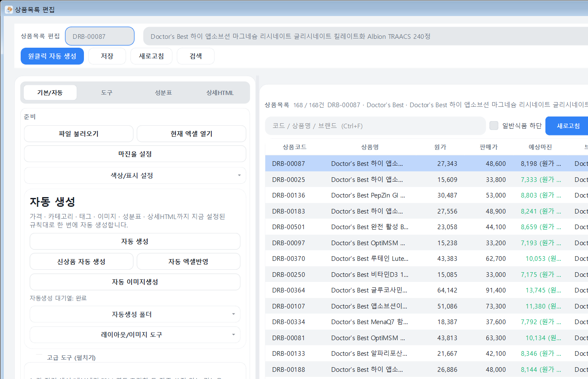Image resolution: width=588 pixels, height=379 pixels.
Task: Click product name Doctor's Best MenaQ7
Action: (x=370, y=322)
